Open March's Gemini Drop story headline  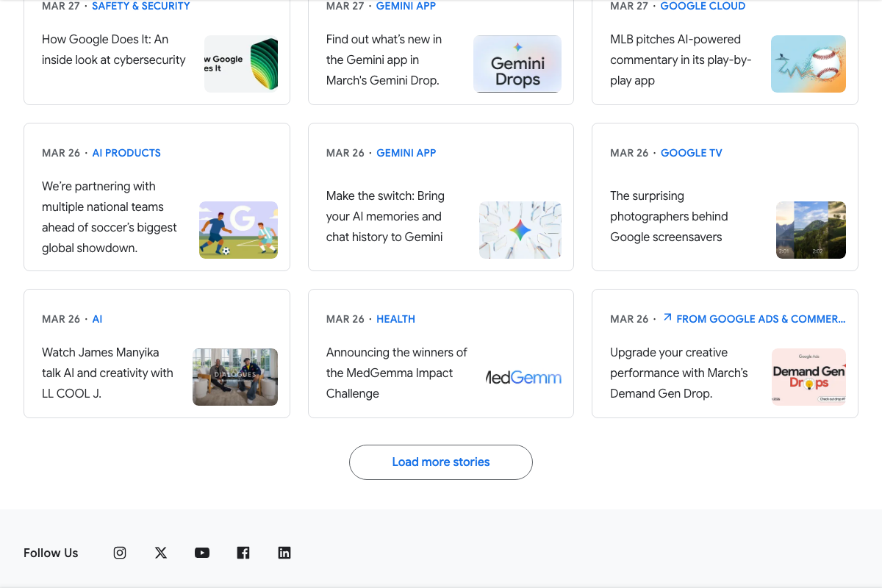tap(384, 60)
